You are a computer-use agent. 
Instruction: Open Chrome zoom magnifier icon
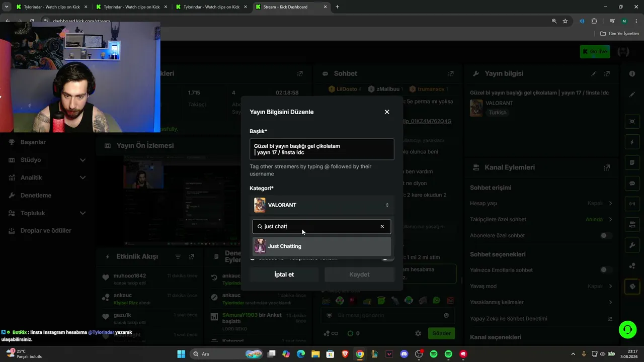tap(554, 21)
